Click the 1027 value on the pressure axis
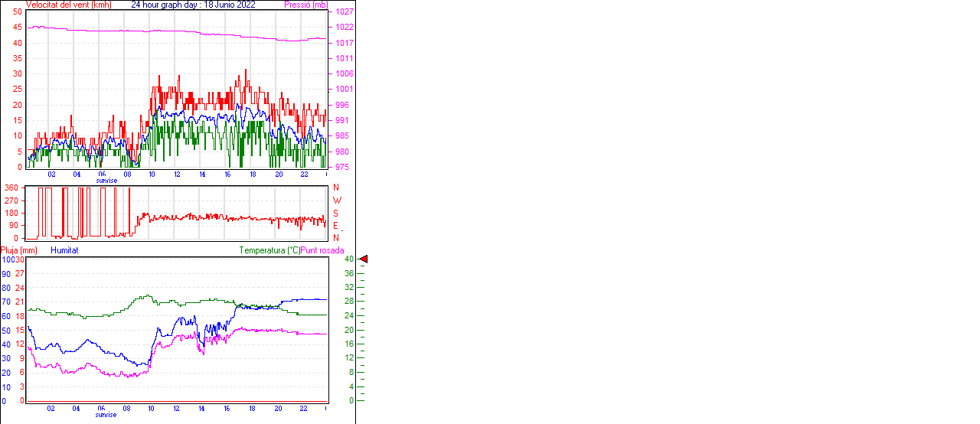Screen dimensions: 980x424 pos(343,12)
